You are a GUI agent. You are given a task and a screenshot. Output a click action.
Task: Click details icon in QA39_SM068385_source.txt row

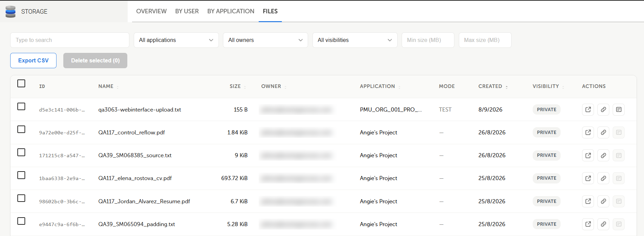tap(618, 156)
